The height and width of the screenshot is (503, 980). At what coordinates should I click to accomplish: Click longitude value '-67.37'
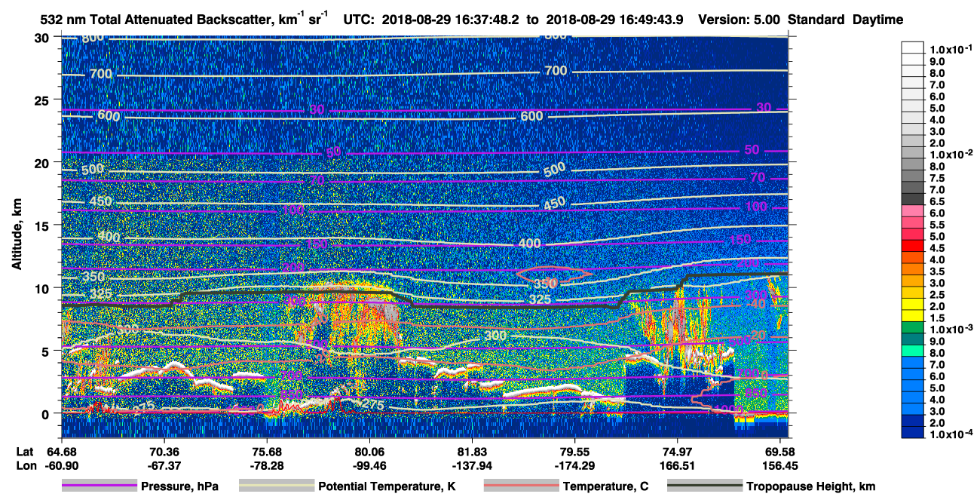pos(164,465)
